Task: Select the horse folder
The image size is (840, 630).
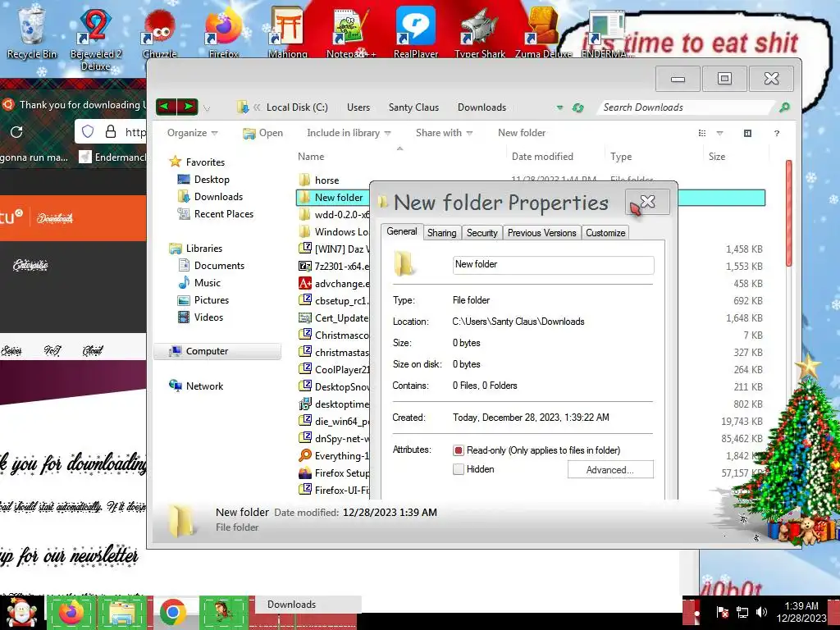Action: (x=319, y=180)
